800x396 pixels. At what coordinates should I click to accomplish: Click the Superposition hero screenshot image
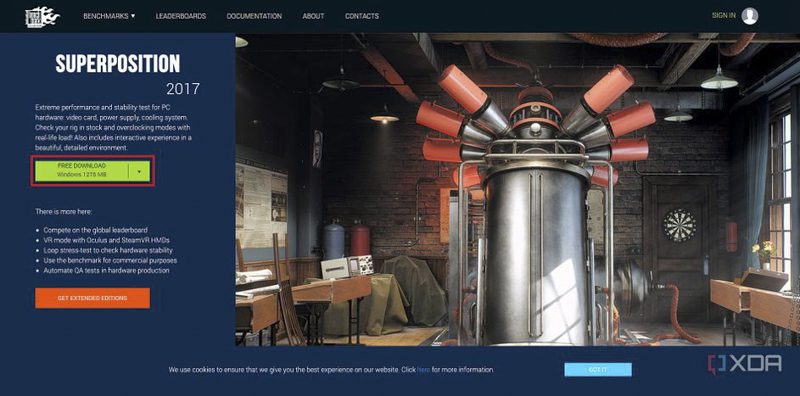point(517,189)
